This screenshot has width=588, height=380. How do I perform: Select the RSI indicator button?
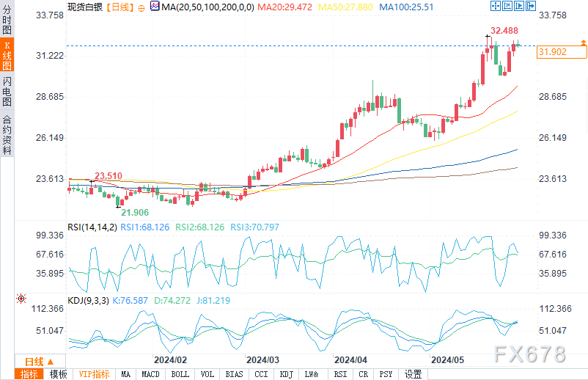pyautogui.click(x=340, y=374)
